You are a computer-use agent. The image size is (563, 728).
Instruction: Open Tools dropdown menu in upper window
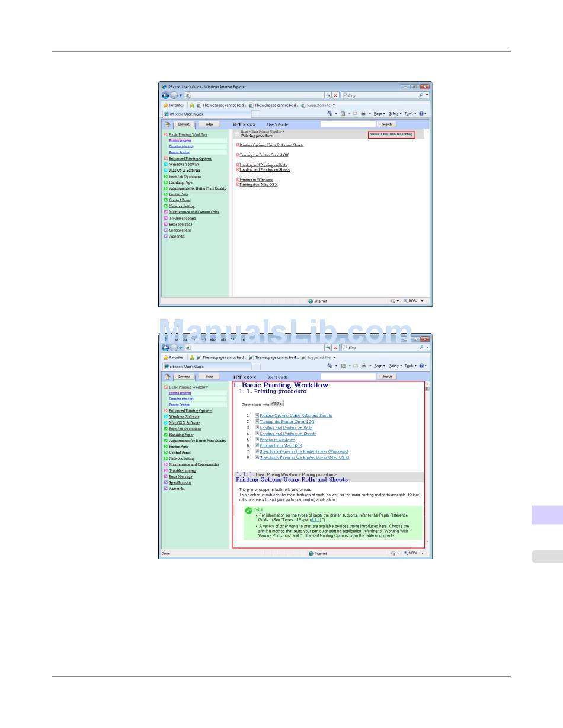point(410,114)
